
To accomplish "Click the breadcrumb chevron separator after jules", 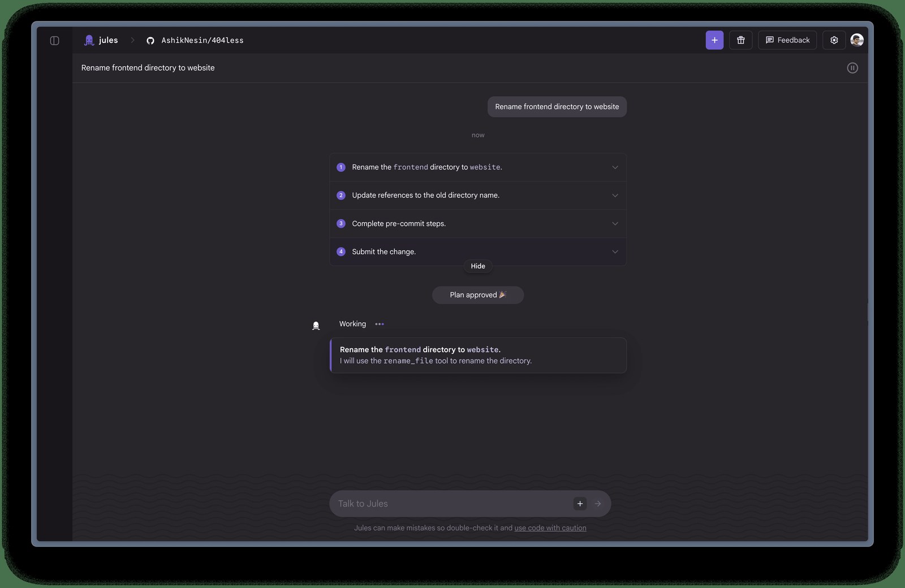I will (133, 40).
